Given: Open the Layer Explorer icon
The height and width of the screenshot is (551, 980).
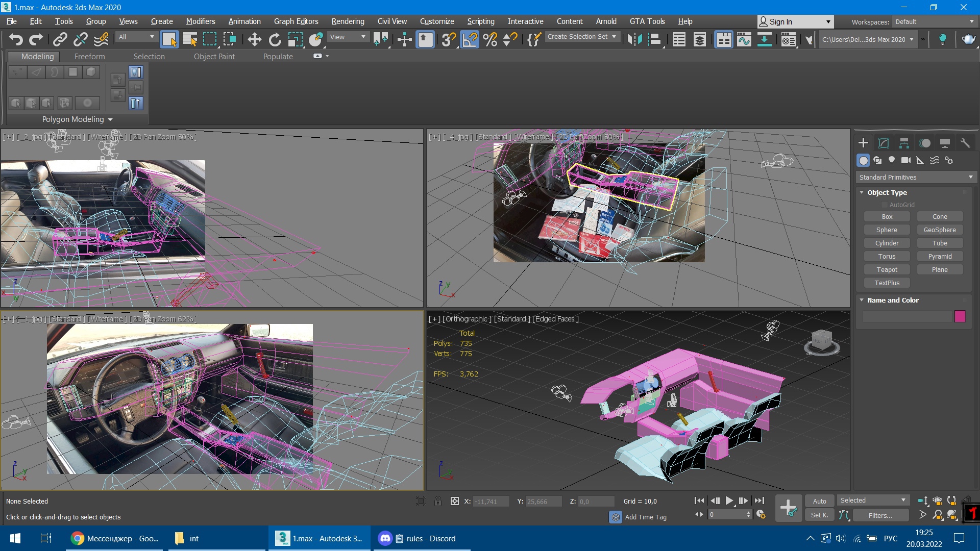Looking at the screenshot, I should click(x=700, y=39).
